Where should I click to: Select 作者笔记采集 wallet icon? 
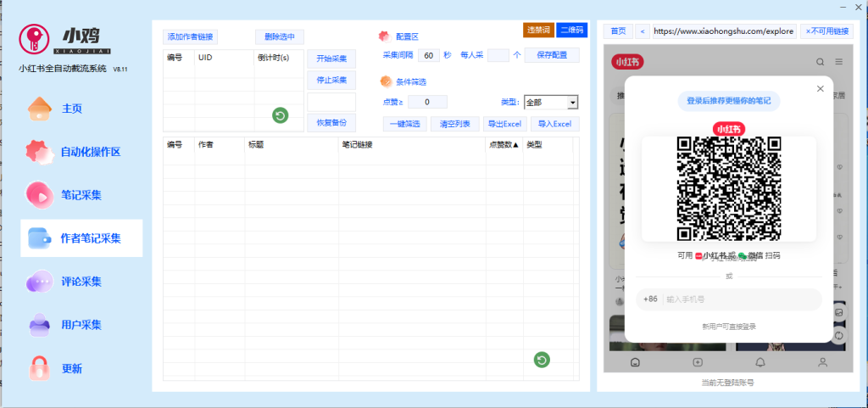[x=40, y=238]
